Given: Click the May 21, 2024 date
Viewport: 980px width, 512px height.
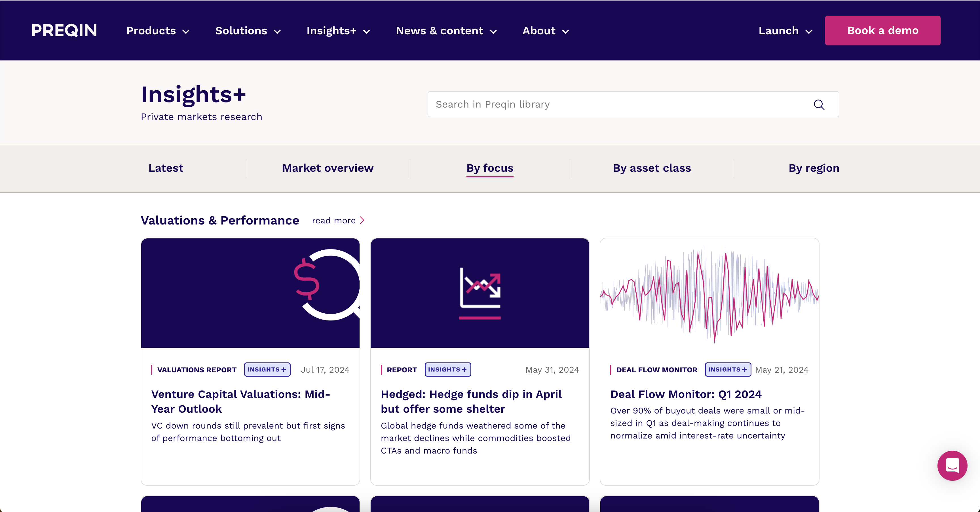Looking at the screenshot, I should point(782,370).
